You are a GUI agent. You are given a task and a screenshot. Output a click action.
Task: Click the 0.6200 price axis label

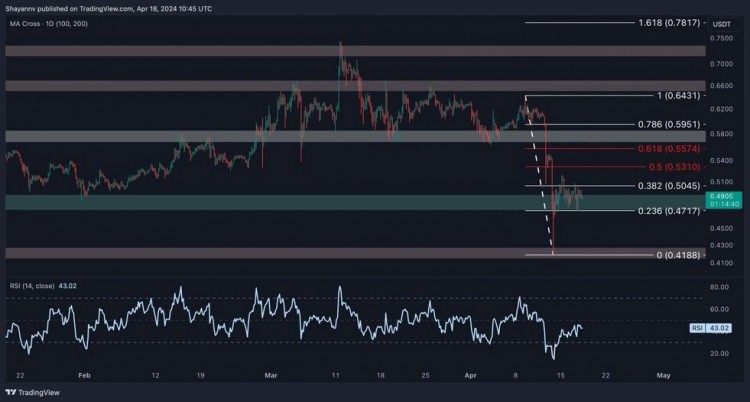coord(719,109)
